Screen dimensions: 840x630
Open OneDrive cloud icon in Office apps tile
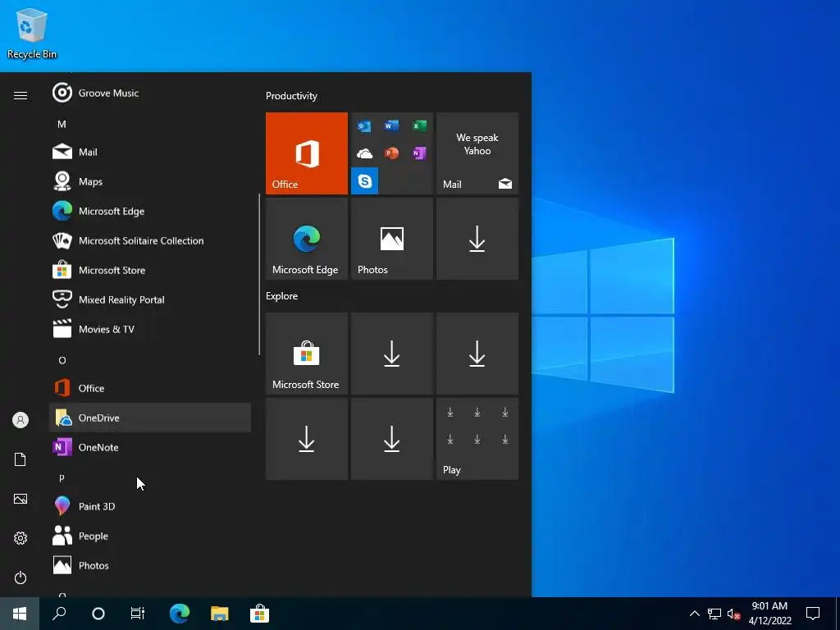point(365,153)
